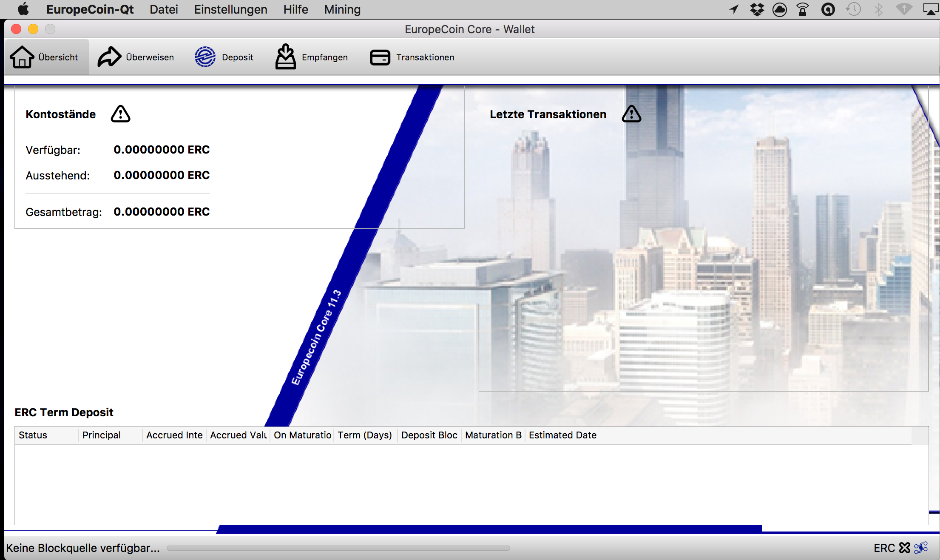Sort by the Principal column header
Image resolution: width=940 pixels, height=560 pixels.
[111, 435]
